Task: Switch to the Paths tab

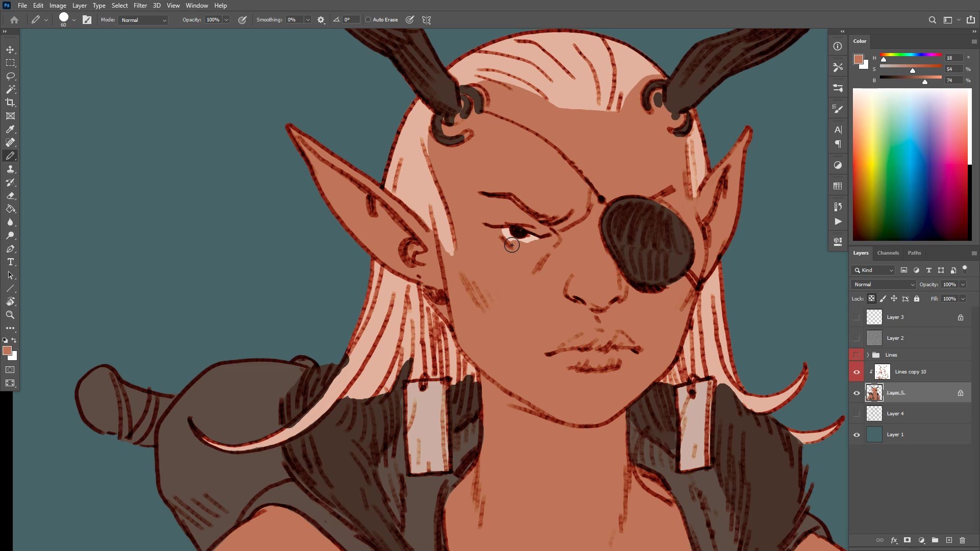Action: point(914,253)
